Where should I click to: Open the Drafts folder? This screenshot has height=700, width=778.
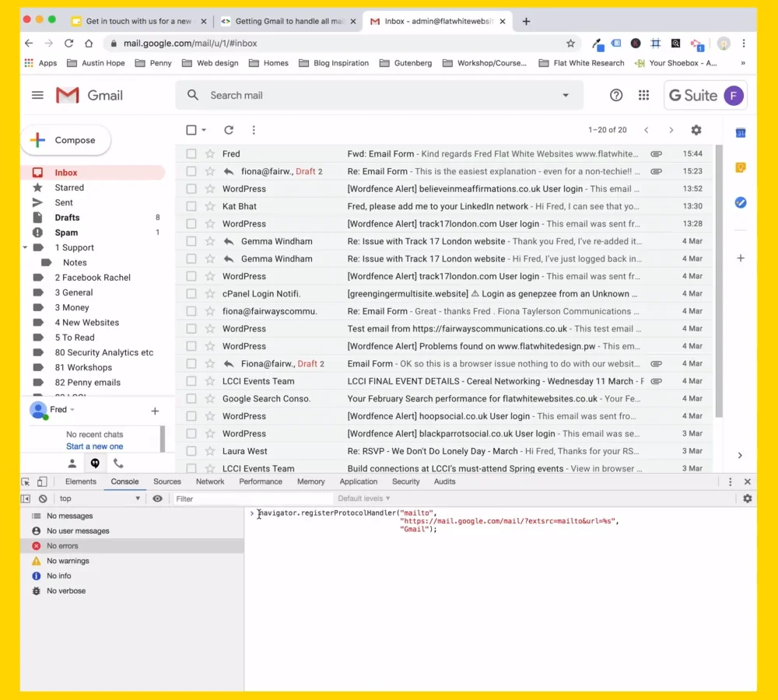point(67,217)
